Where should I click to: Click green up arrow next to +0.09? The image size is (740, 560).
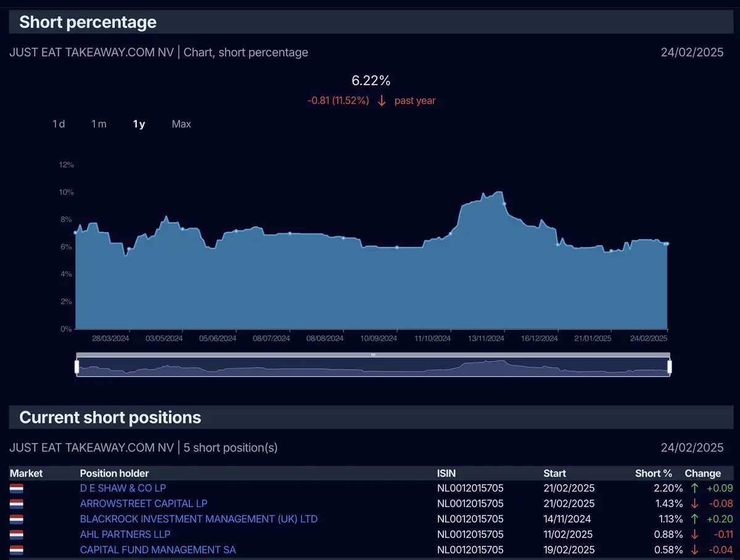tap(695, 488)
